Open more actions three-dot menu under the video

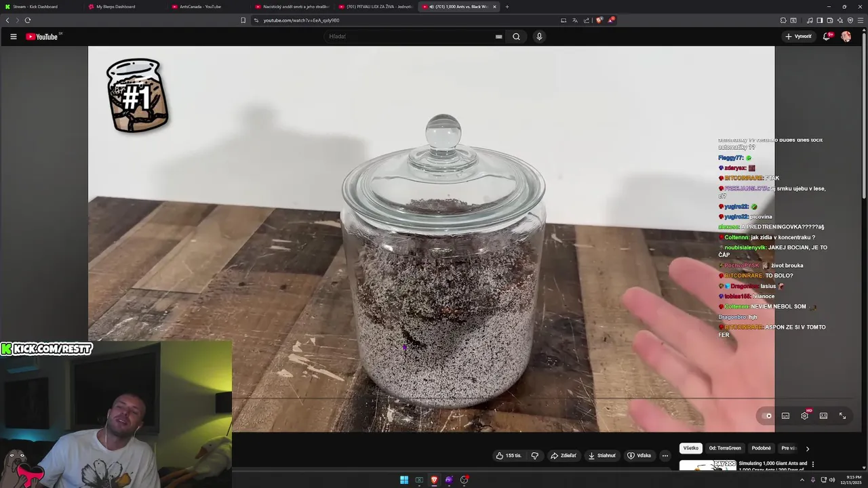(665, 455)
